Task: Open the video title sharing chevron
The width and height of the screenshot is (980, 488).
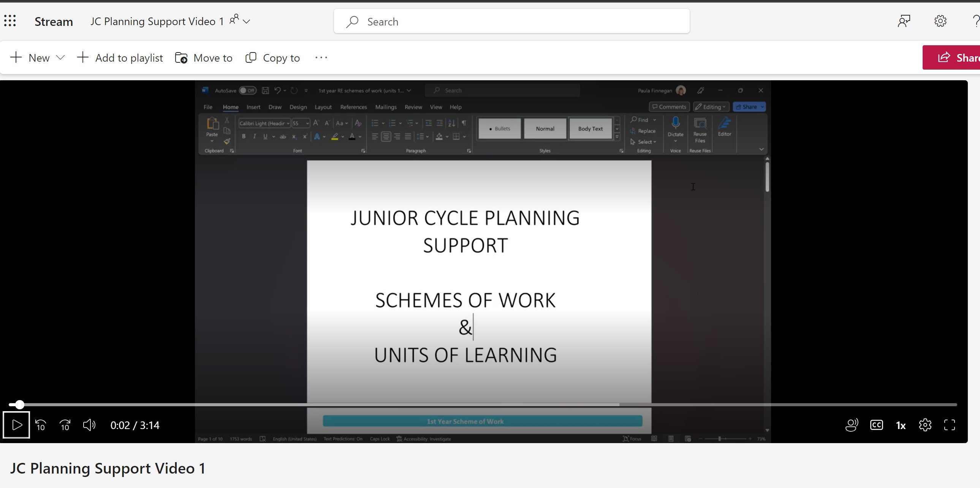Action: click(x=247, y=21)
